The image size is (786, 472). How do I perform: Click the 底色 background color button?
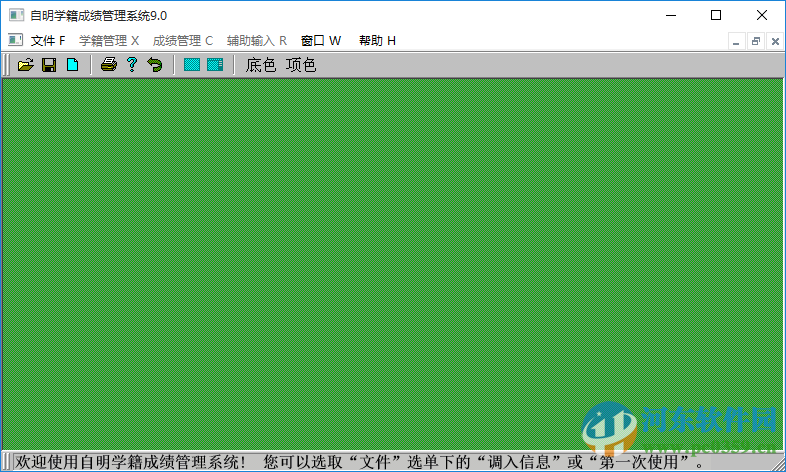[x=261, y=65]
